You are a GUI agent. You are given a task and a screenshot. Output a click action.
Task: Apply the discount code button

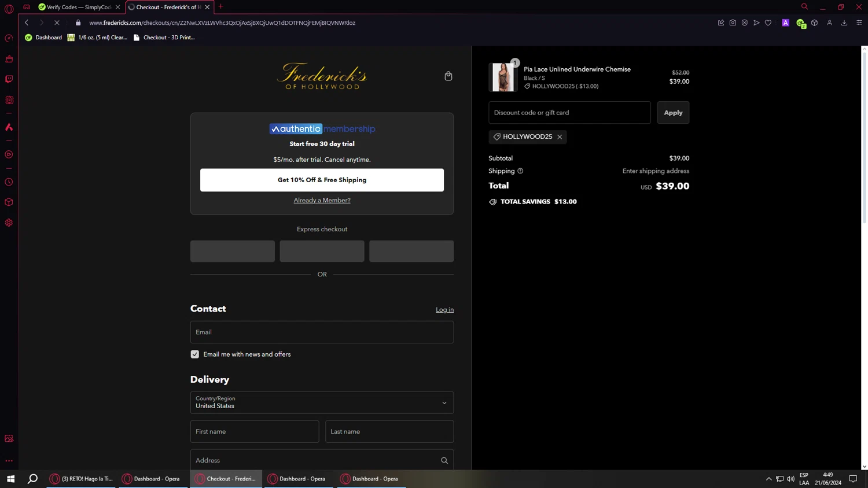pyautogui.click(x=673, y=113)
